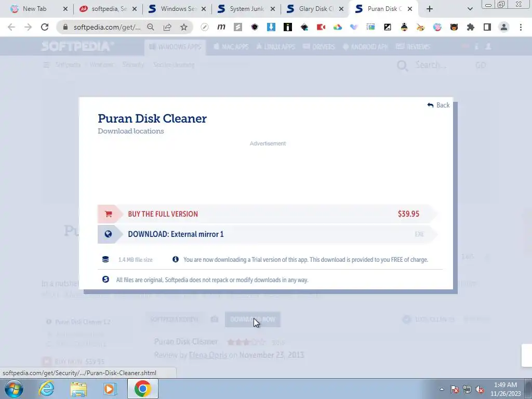Click the black 'i' extension icon

(x=288, y=27)
